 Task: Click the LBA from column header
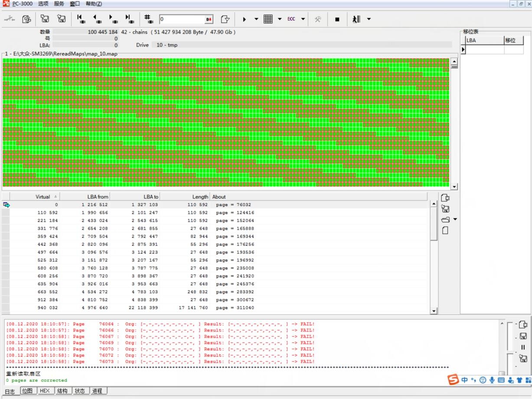point(85,196)
